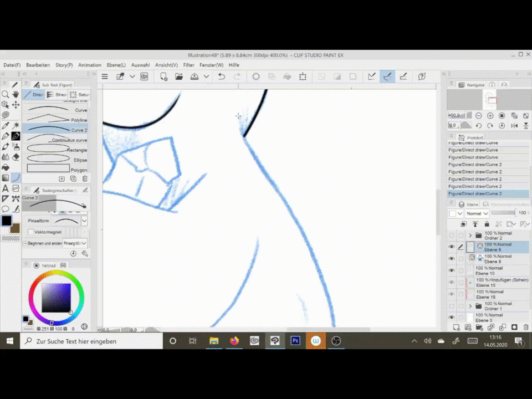Click the layer opacity slider
Screen dimensions: 532x399
(x=504, y=213)
